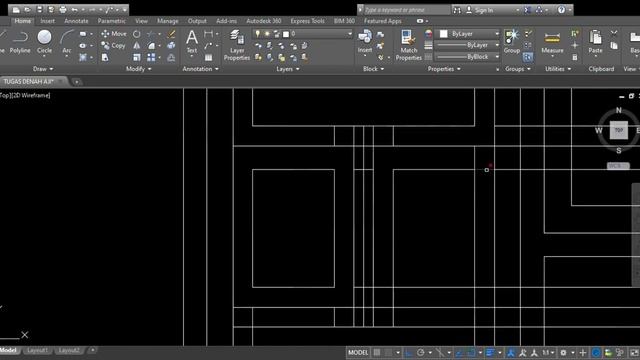The image size is (640, 360).
Task: Click Match Properties tool
Action: tap(408, 45)
